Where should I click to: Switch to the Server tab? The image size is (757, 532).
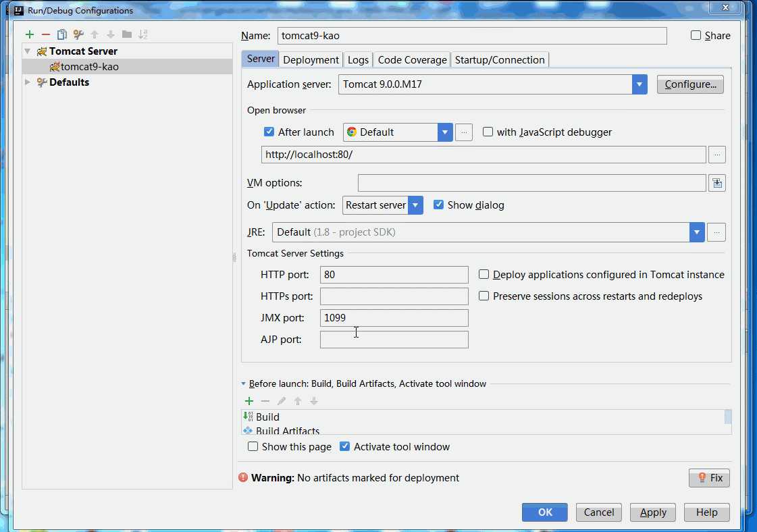pyautogui.click(x=261, y=59)
